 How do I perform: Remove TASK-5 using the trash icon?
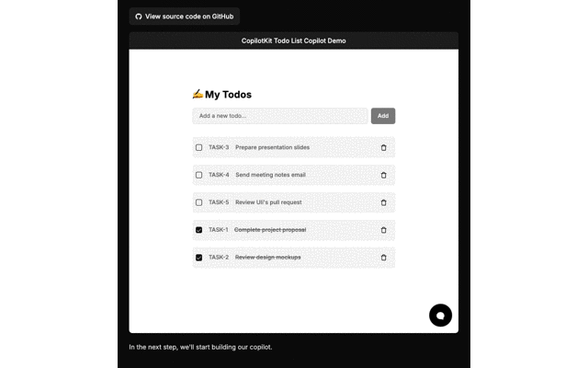383,202
